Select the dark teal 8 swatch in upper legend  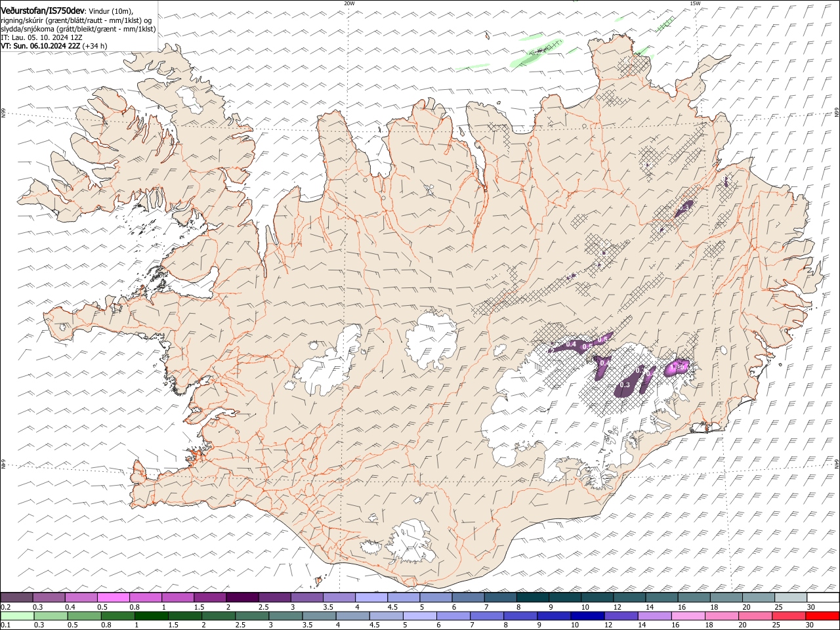(x=533, y=597)
